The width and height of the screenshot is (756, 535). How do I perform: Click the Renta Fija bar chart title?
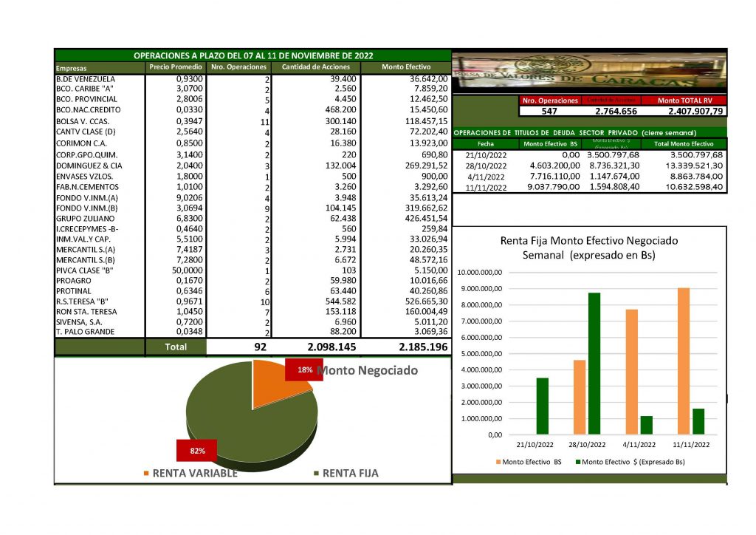pyautogui.click(x=588, y=248)
